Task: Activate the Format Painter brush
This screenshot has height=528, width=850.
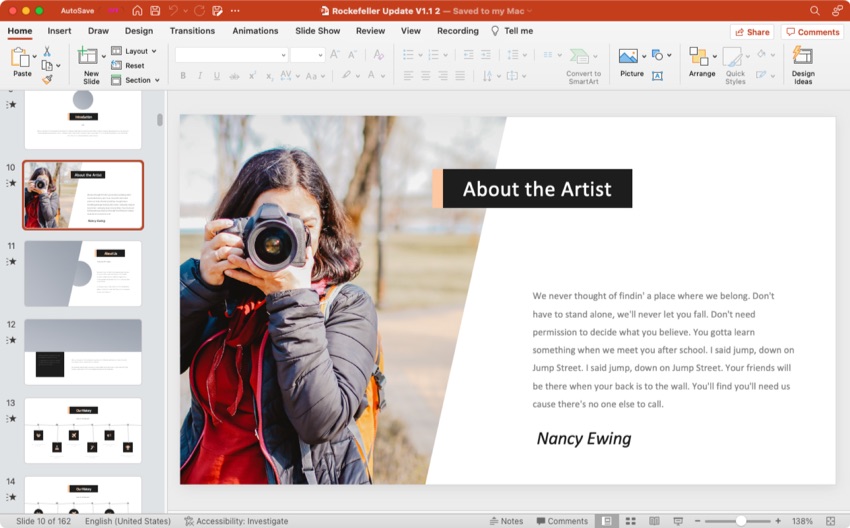Action: click(47, 80)
